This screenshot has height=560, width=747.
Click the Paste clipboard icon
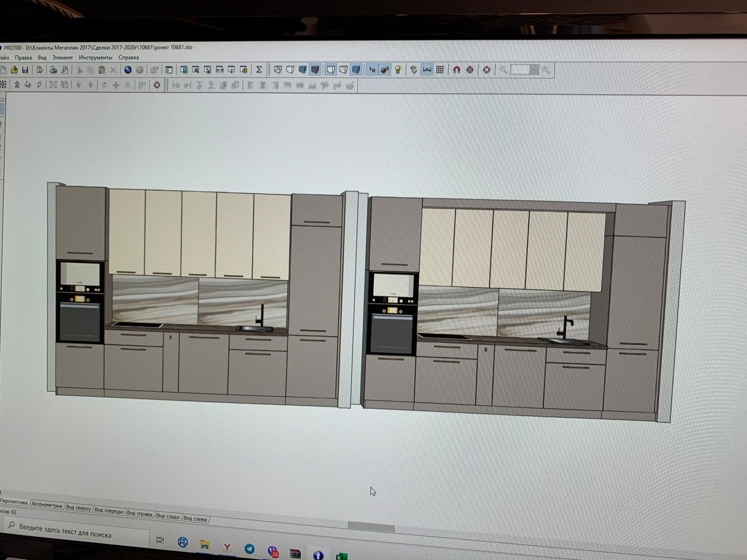pos(101,70)
